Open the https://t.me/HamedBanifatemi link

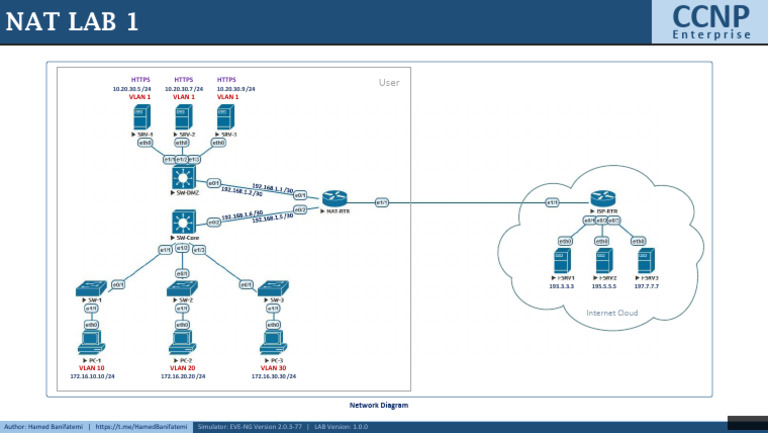pos(141,427)
